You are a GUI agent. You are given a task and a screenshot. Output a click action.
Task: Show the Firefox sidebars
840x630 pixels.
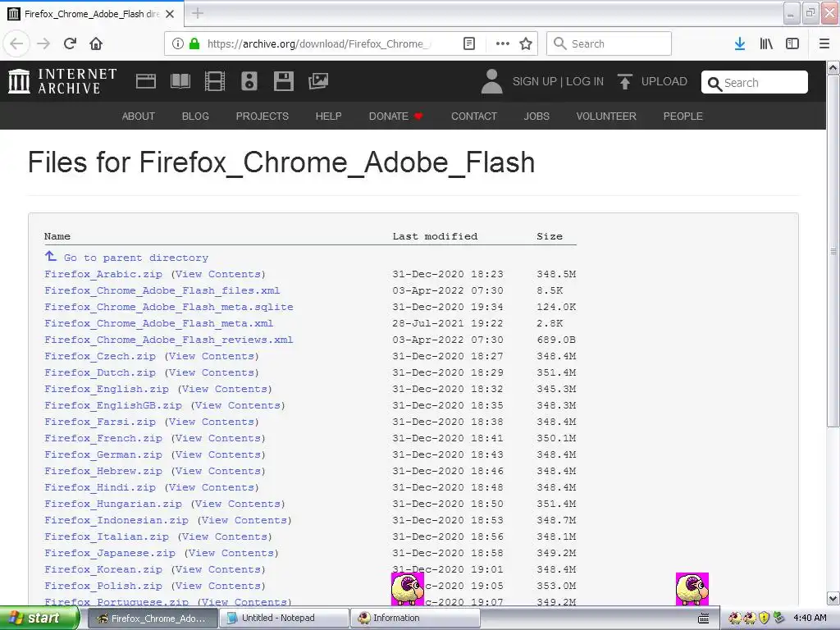pos(792,44)
